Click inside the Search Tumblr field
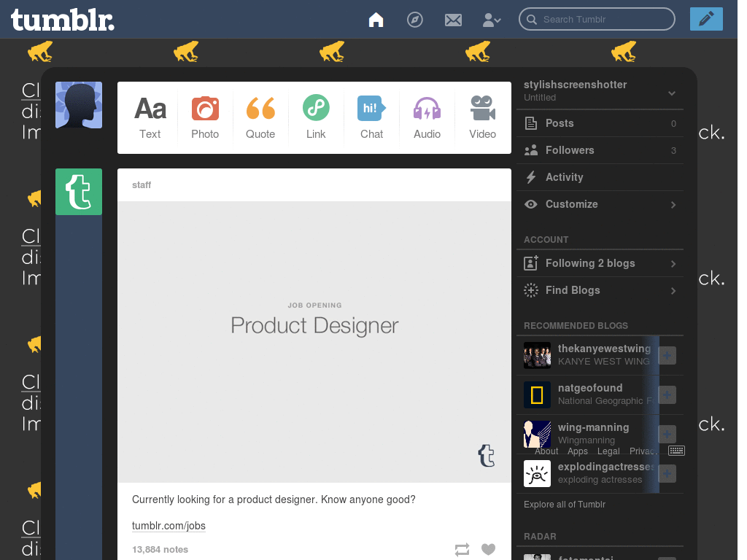The height and width of the screenshot is (560, 747). tap(597, 19)
